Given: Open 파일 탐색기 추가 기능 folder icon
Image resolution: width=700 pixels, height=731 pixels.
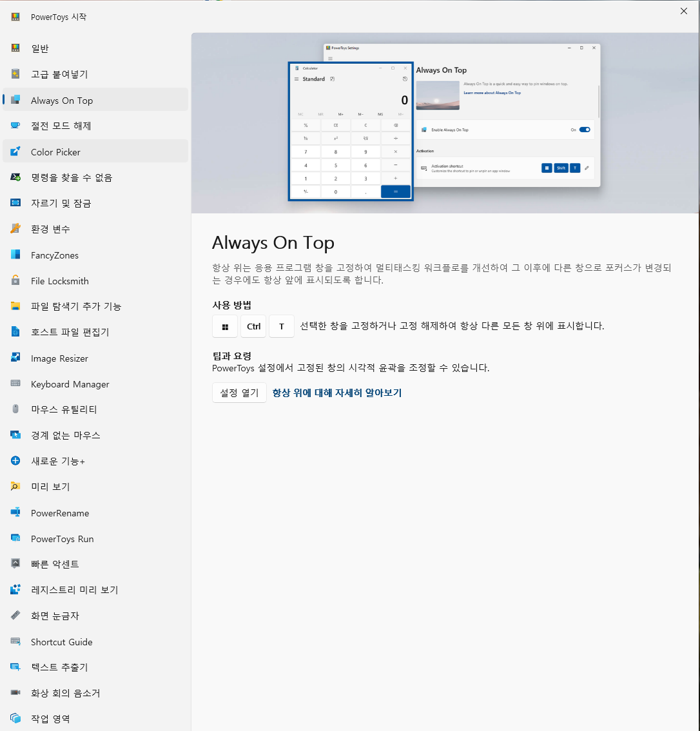Looking at the screenshot, I should point(15,306).
